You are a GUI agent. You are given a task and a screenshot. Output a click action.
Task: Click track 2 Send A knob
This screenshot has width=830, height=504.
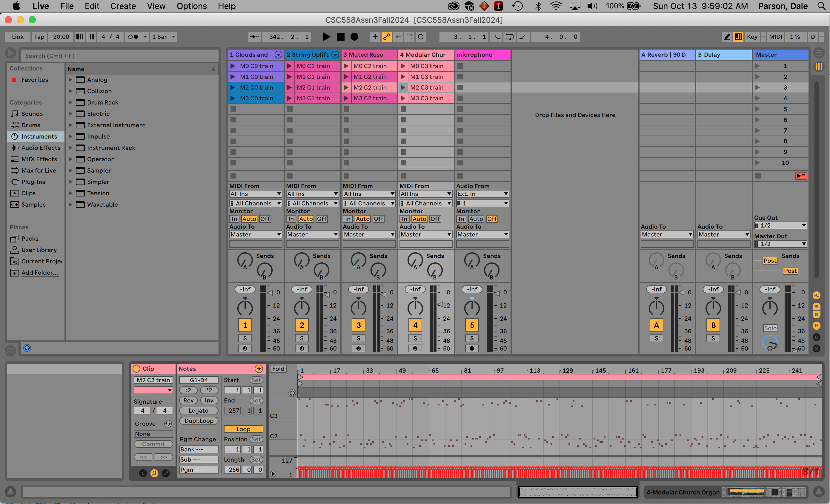(x=302, y=260)
